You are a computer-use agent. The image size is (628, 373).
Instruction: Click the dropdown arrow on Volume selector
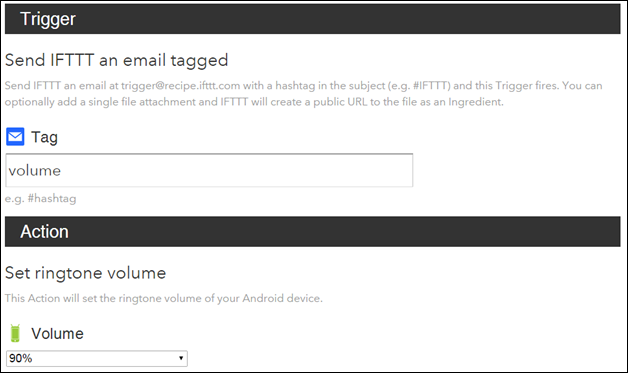(x=181, y=358)
